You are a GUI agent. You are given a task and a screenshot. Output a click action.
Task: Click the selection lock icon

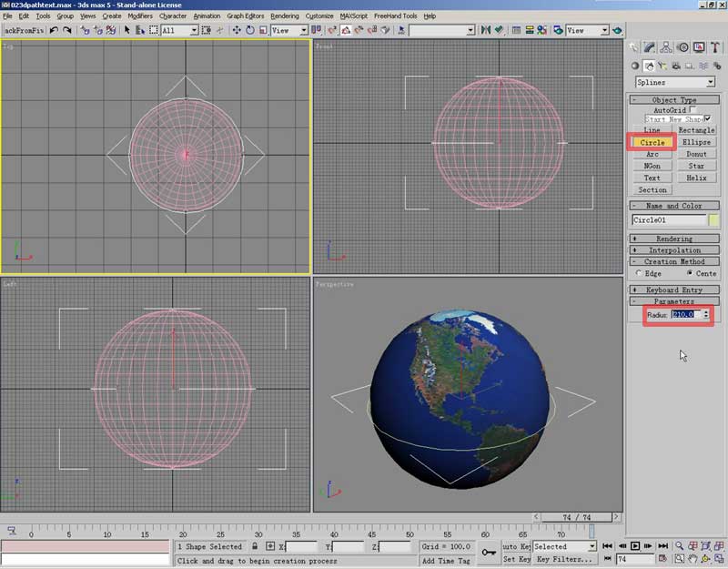pyautogui.click(x=256, y=546)
